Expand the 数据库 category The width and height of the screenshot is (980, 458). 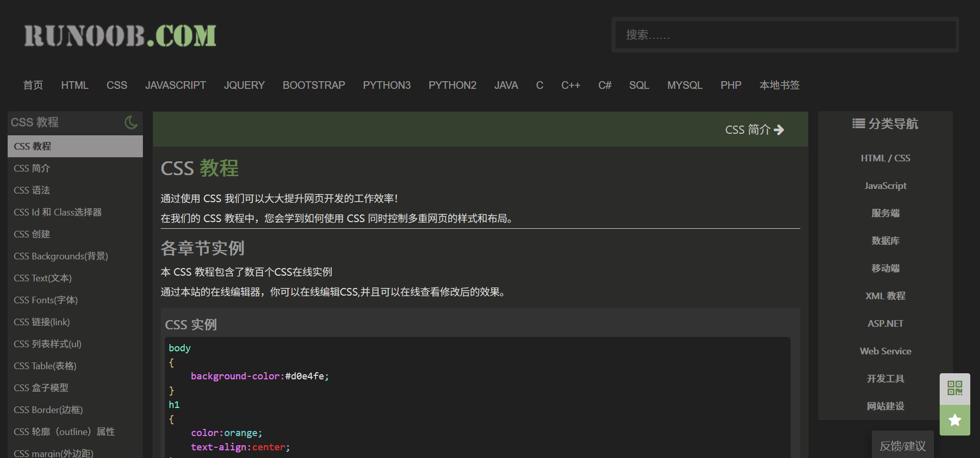coord(885,241)
